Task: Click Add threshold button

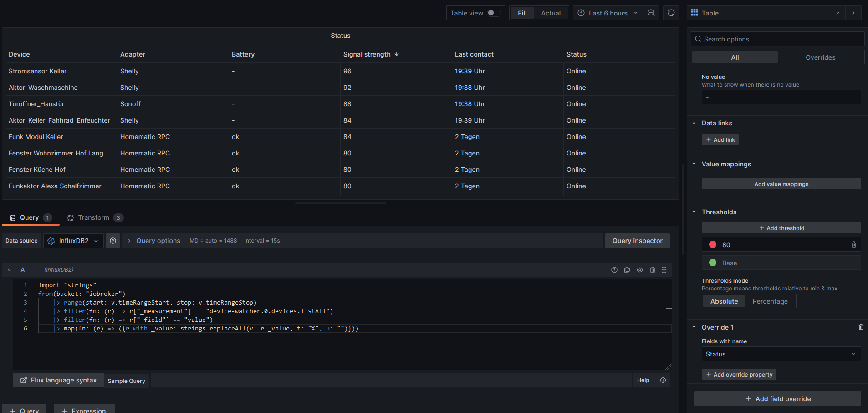Action: [781, 228]
